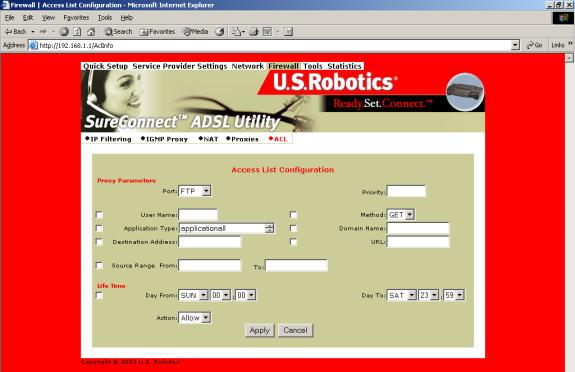
Task: Click the History toolbar icon
Action: (220, 32)
